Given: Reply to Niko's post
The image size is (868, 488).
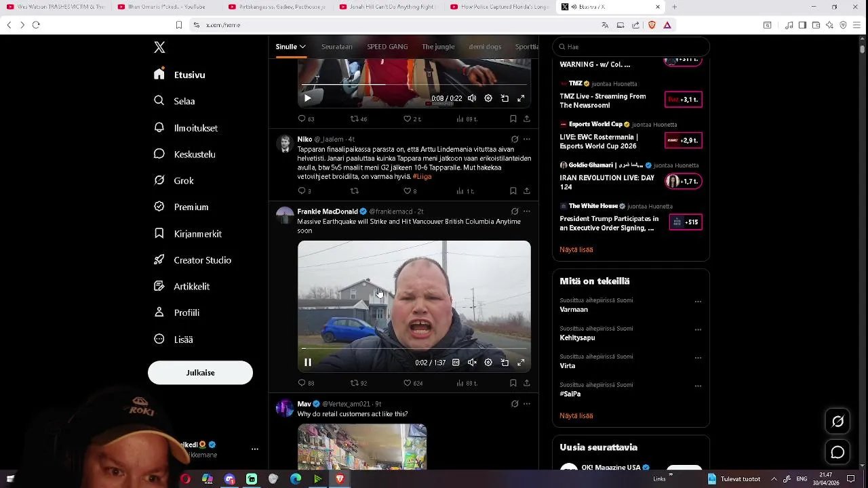Looking at the screenshot, I should pyautogui.click(x=304, y=191).
